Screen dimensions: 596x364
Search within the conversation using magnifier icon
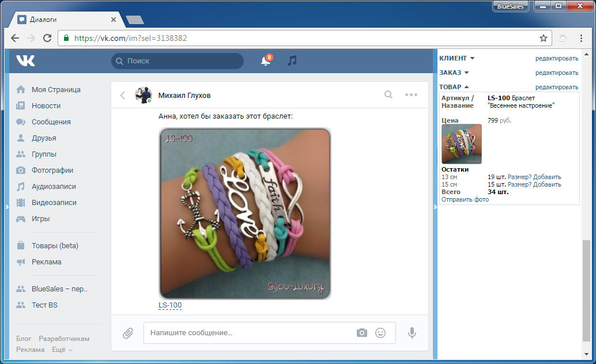(388, 95)
